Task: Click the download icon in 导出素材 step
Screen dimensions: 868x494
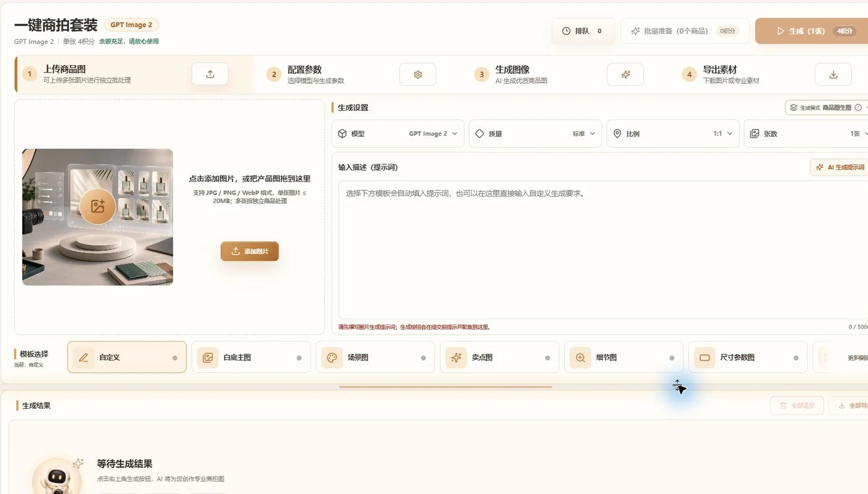Action: 834,74
